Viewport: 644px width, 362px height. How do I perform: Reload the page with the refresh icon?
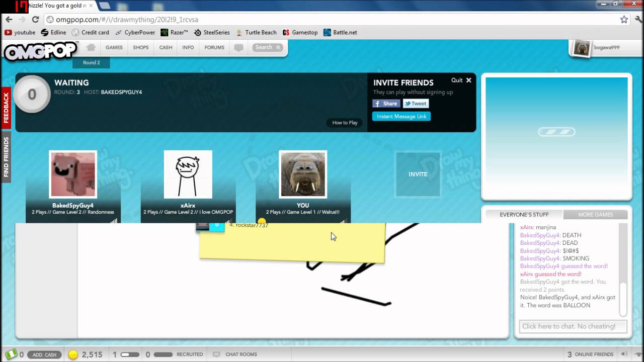(35, 20)
